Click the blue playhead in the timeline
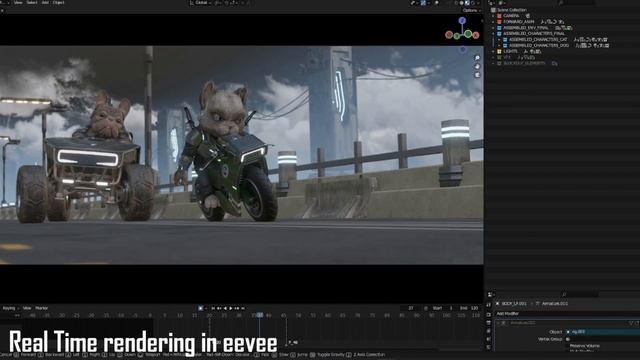 pyautogui.click(x=259, y=315)
